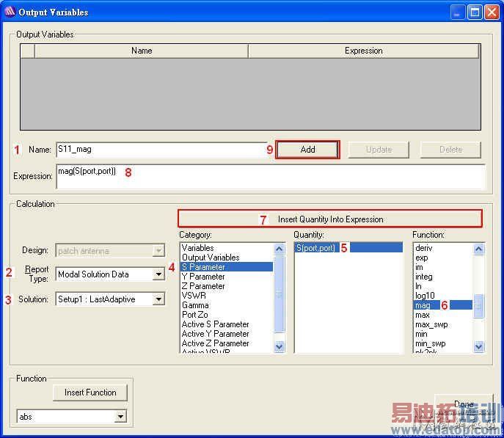Click the Expression column header

click(x=364, y=51)
